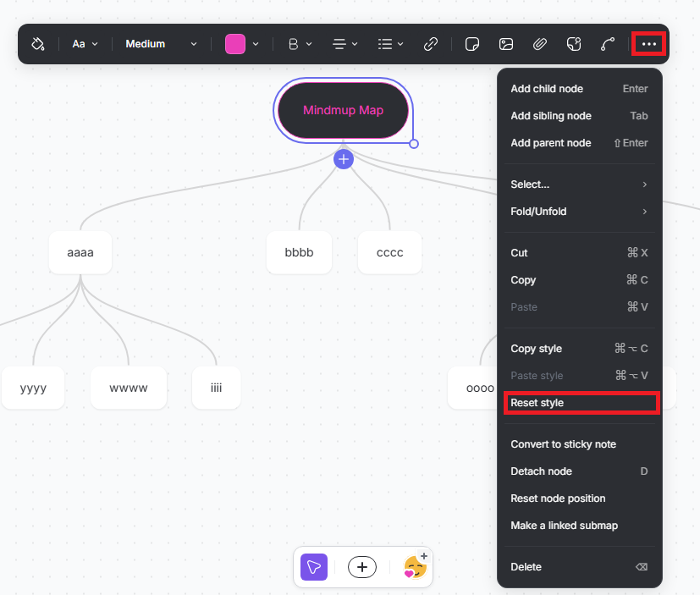Select the 'aaaa' mind map node
This screenshot has width=700, height=595.
click(80, 252)
